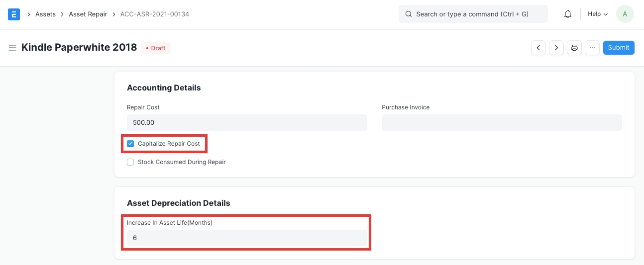This screenshot has height=265, width=644.
Task: Click the Repair Cost input field
Action: pos(247,123)
